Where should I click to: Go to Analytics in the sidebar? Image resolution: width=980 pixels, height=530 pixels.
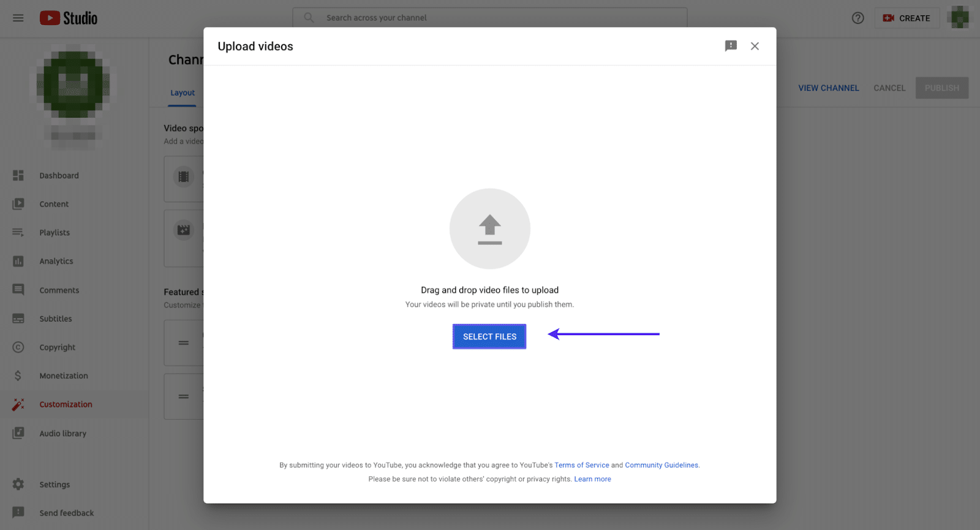[56, 261]
